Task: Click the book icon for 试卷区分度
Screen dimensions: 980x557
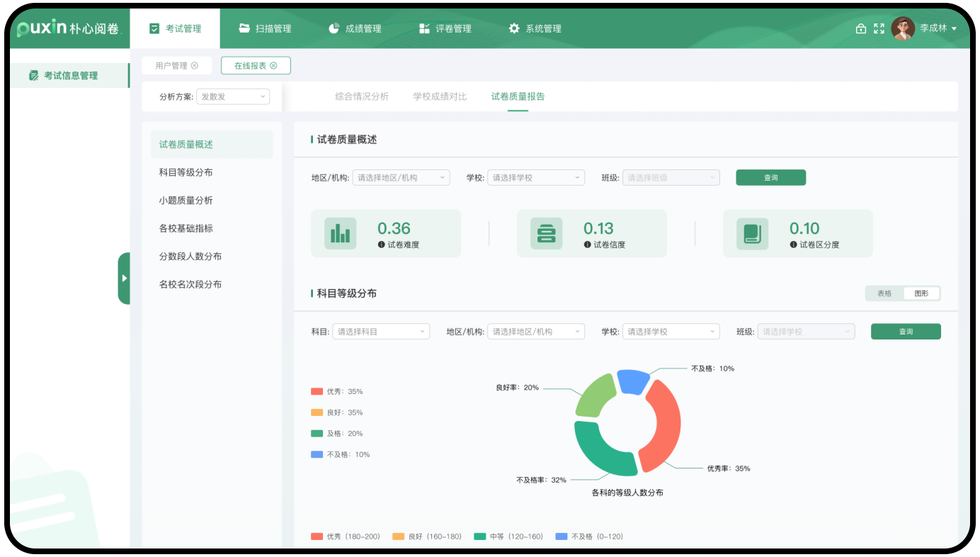Action: 752,233
